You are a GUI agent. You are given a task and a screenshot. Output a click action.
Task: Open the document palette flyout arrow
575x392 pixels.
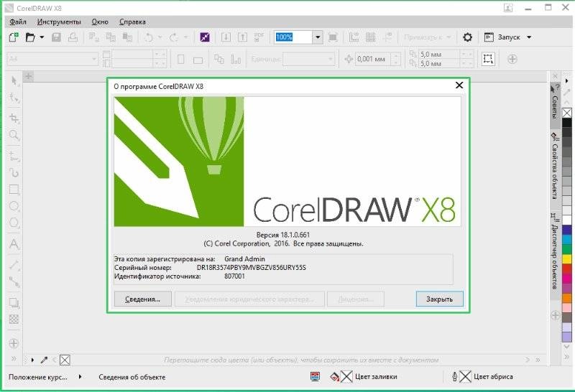(32, 360)
